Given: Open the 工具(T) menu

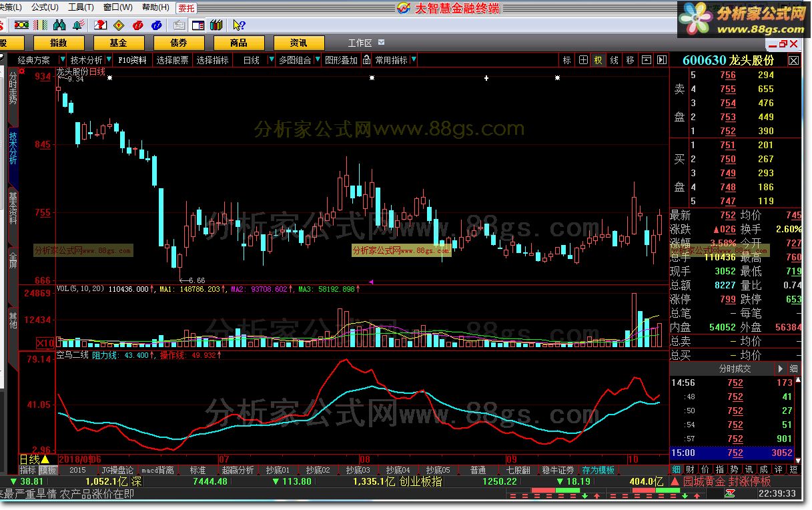Looking at the screenshot, I should coord(81,7).
